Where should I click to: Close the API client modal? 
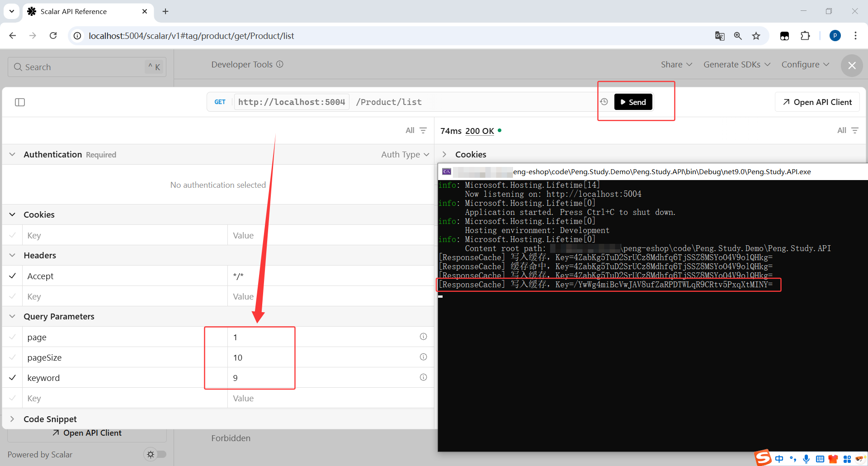pos(852,66)
